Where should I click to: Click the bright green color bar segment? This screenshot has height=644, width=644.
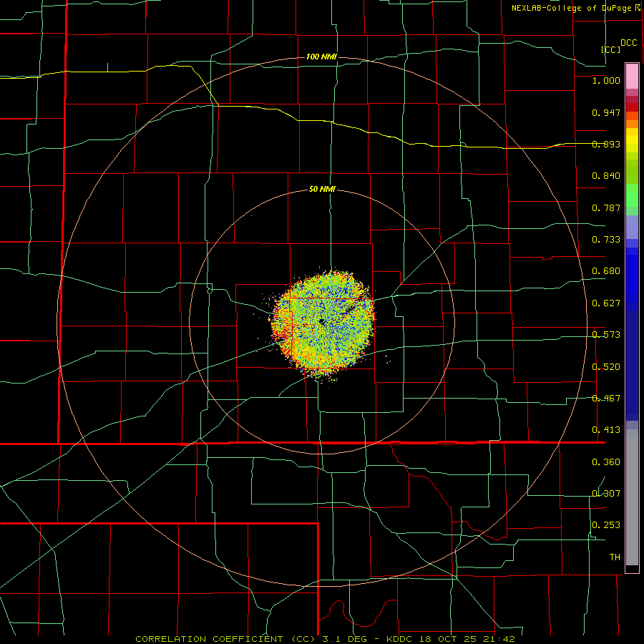[x=632, y=195]
